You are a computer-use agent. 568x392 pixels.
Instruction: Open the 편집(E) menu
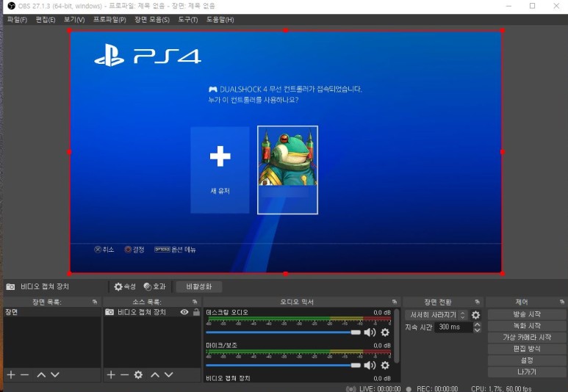click(46, 20)
